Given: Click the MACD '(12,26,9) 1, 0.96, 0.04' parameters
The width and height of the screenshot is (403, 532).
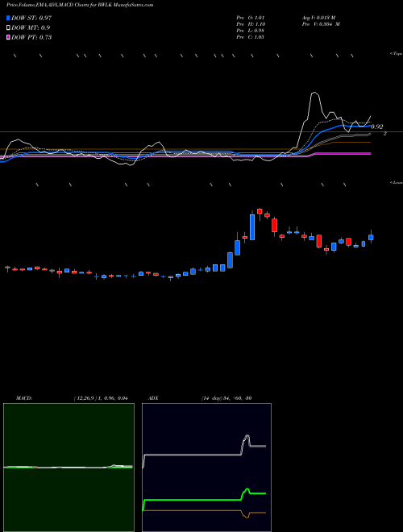Looking at the screenshot, I should 101,398.
